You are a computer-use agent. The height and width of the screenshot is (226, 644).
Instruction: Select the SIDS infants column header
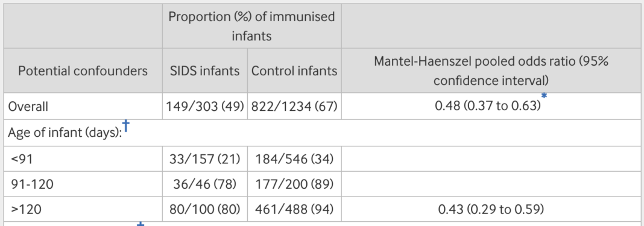click(x=204, y=71)
